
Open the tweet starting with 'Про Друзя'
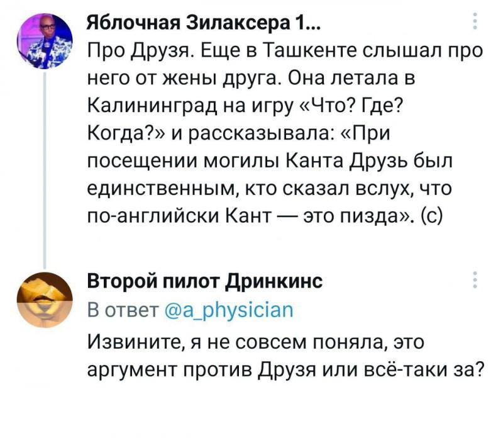[x=285, y=133]
